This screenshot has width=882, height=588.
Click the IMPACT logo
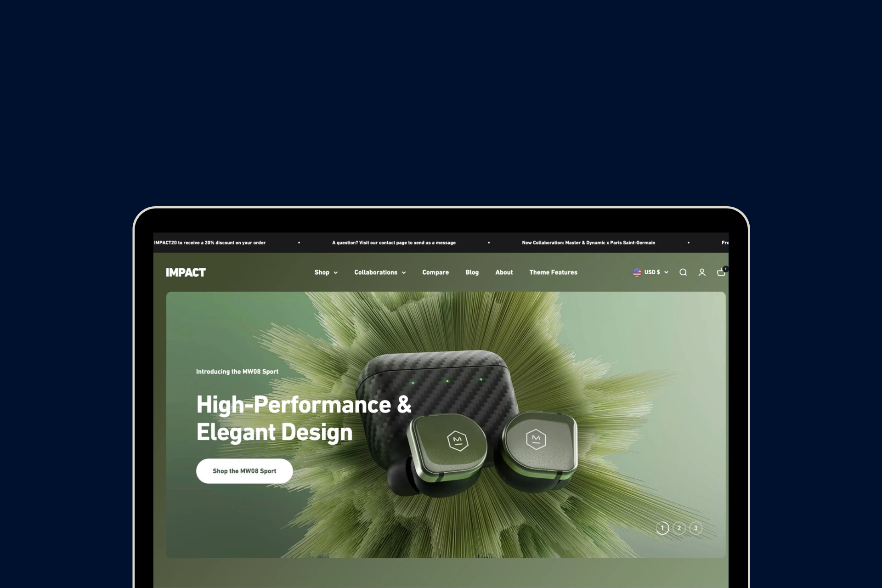[x=186, y=272]
